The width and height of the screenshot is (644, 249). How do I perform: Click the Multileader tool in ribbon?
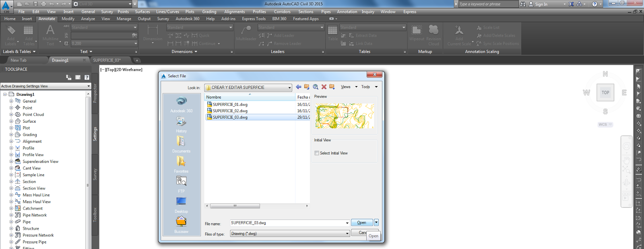(246, 33)
